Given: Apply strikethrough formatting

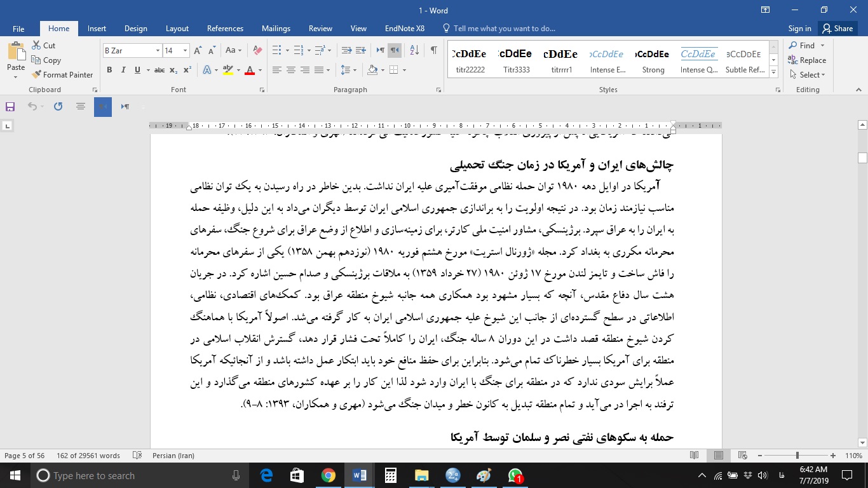Looking at the screenshot, I should pos(159,70).
